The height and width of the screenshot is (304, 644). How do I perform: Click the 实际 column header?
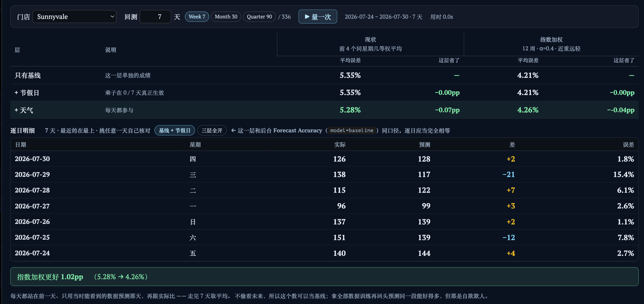pyautogui.click(x=340, y=144)
